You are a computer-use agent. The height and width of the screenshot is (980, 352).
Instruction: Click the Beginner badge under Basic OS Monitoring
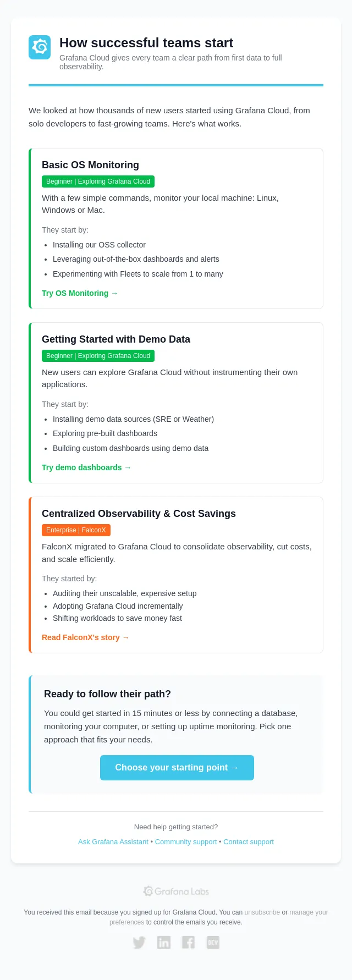point(98,181)
